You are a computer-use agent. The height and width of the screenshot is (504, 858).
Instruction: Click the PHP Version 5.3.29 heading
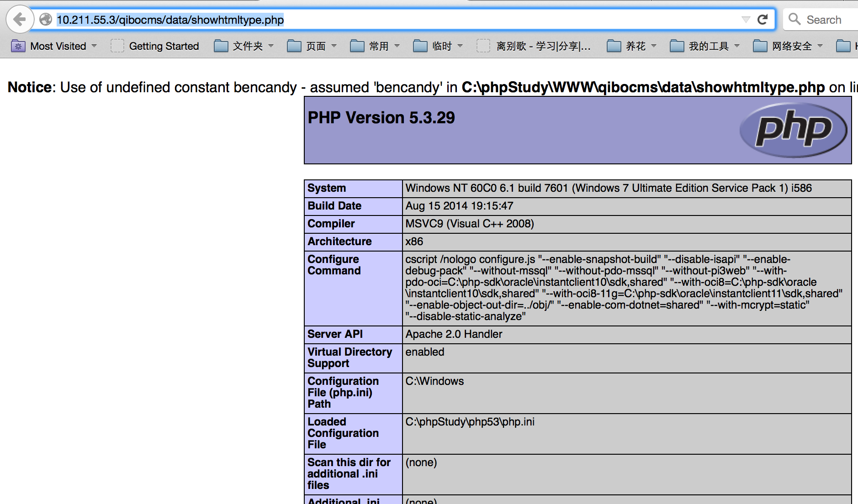[x=381, y=118]
